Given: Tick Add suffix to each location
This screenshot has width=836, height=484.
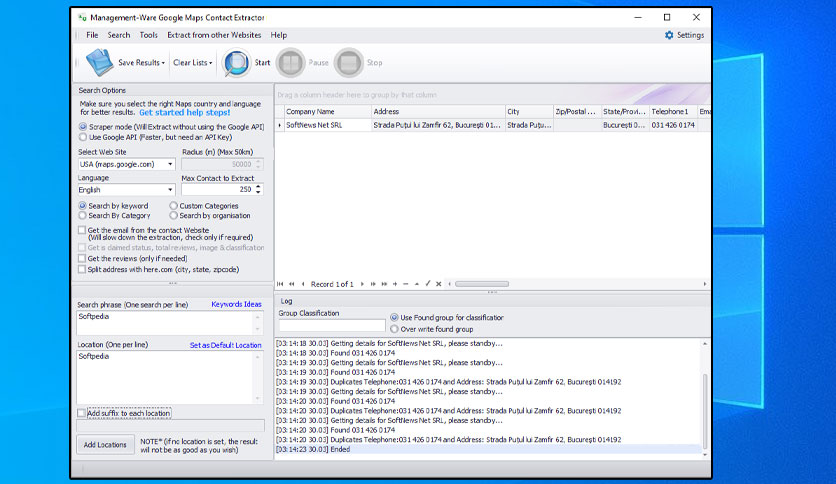Looking at the screenshot, I should pyautogui.click(x=82, y=413).
